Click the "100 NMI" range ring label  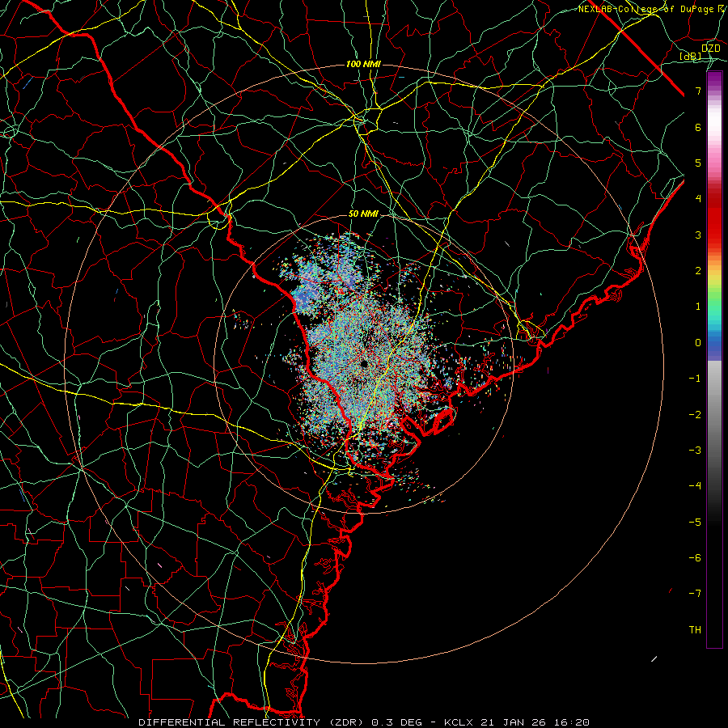[x=363, y=64]
